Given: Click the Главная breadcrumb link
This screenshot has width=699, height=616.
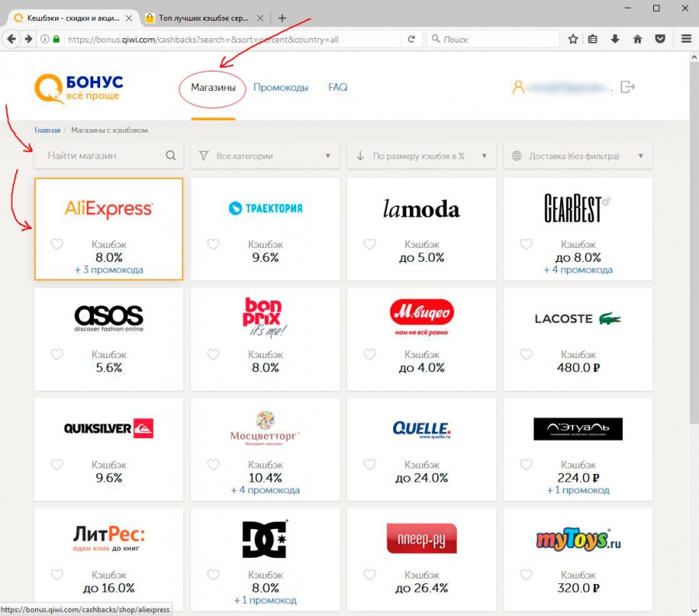Looking at the screenshot, I should coord(47,131).
